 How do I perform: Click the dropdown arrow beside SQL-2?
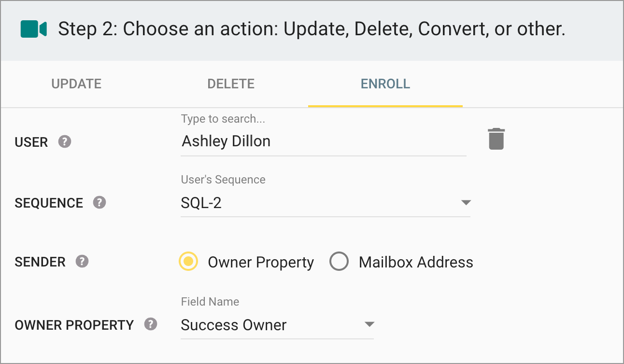[466, 203]
